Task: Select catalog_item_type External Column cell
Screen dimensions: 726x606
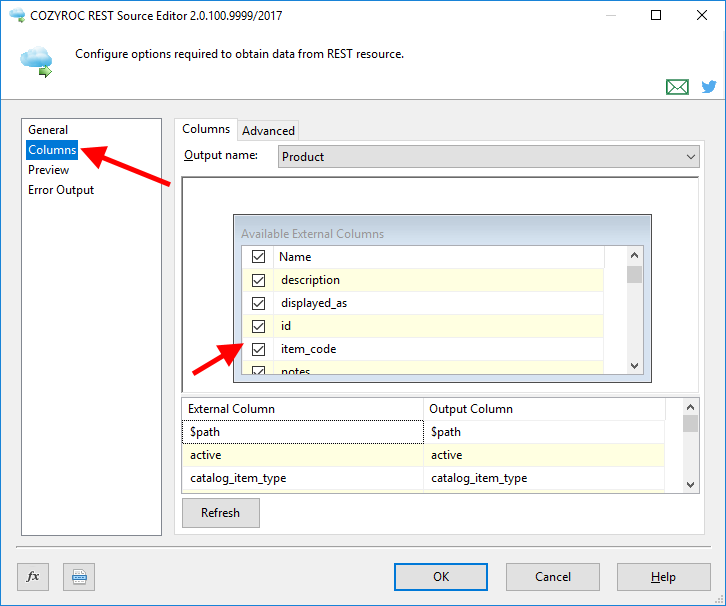Action: click(x=303, y=478)
